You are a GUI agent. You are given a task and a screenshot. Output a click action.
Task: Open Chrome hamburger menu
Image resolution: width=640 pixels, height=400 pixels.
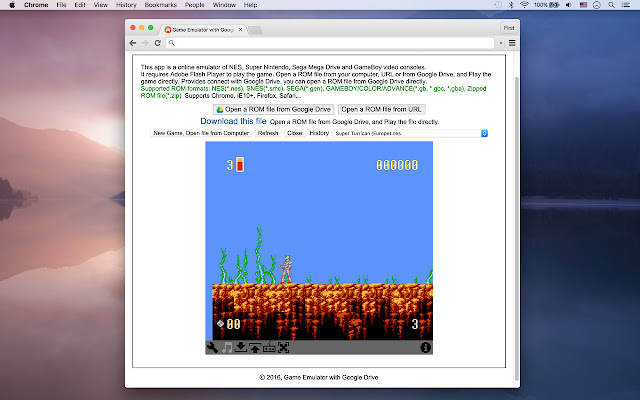click(x=512, y=43)
